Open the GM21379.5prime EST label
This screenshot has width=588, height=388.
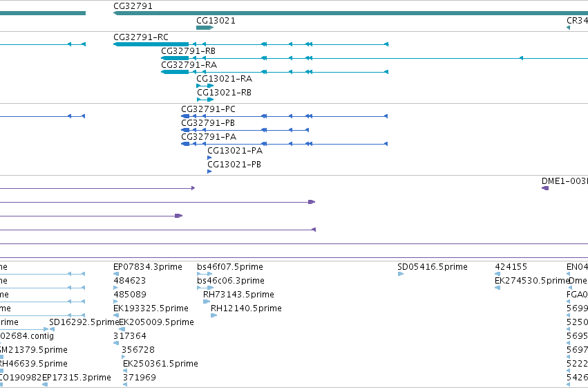[33, 350]
